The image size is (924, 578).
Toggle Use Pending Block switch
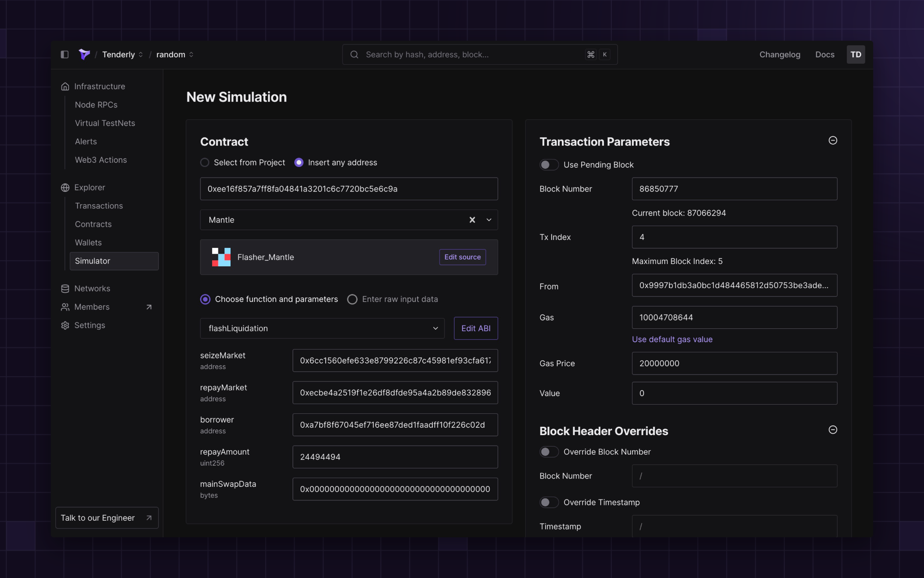coord(549,165)
